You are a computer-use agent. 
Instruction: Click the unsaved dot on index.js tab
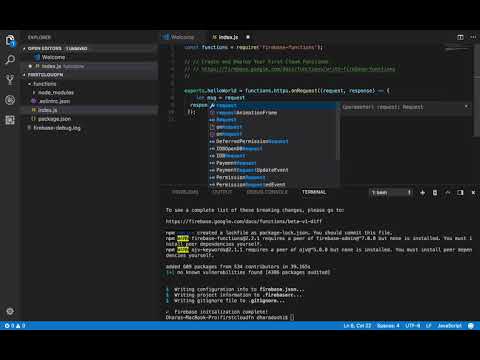click(x=248, y=37)
